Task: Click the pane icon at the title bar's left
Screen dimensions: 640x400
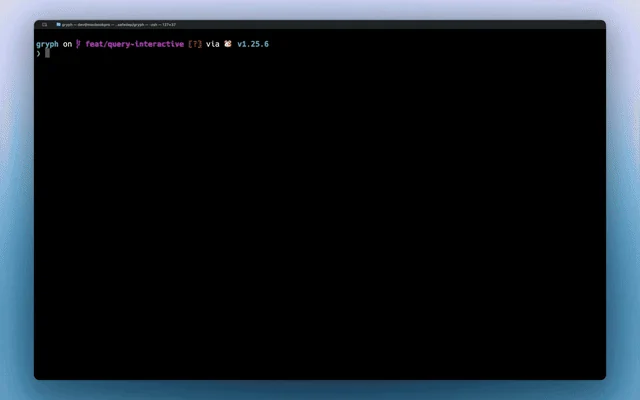Action: (x=44, y=24)
